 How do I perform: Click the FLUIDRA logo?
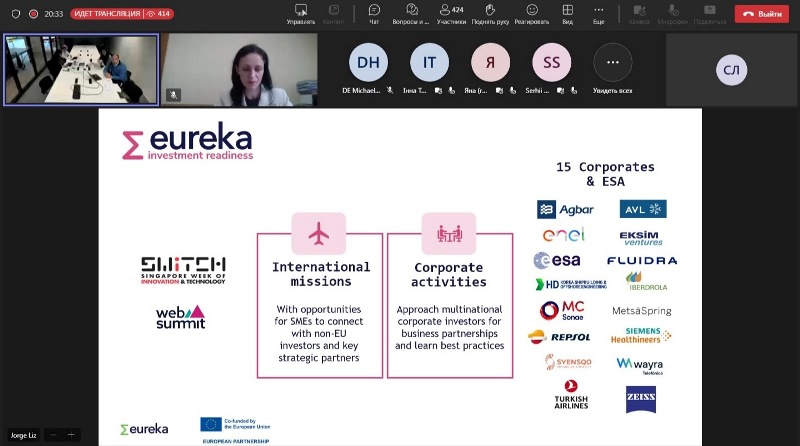click(x=642, y=261)
